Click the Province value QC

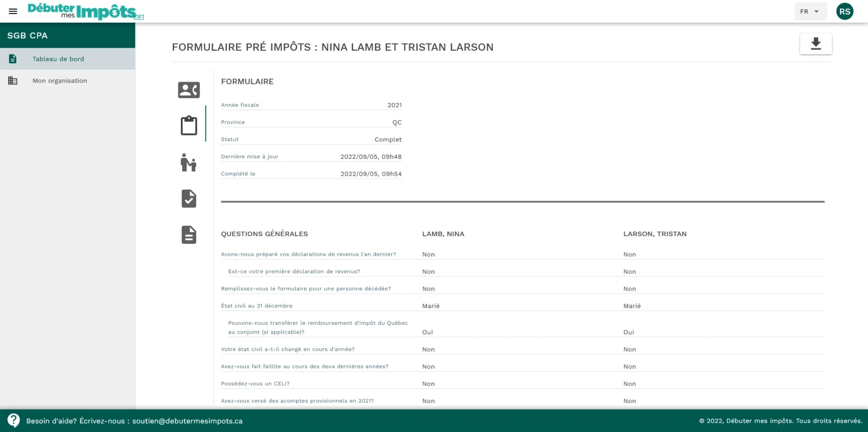click(397, 123)
